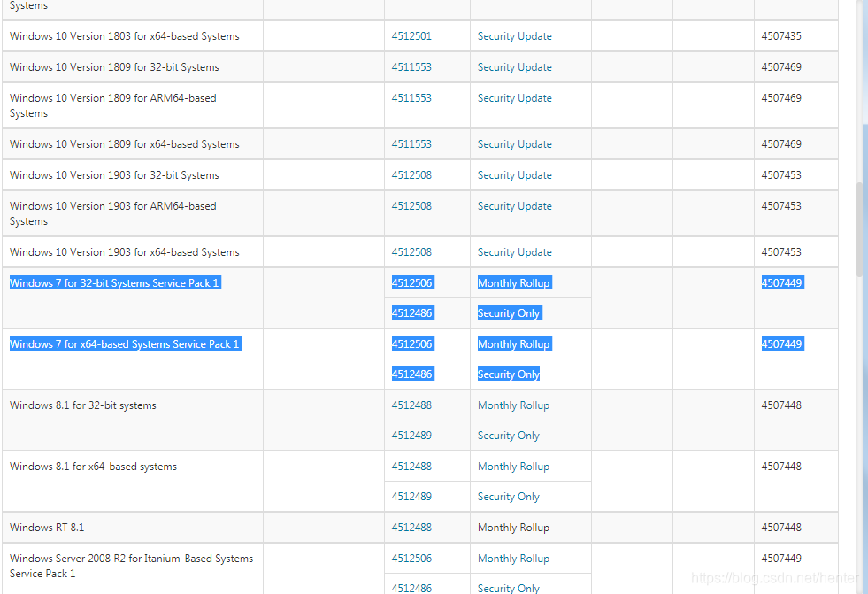Open Security Only link for Windows 7 32-bit
The image size is (868, 594).
tap(509, 312)
